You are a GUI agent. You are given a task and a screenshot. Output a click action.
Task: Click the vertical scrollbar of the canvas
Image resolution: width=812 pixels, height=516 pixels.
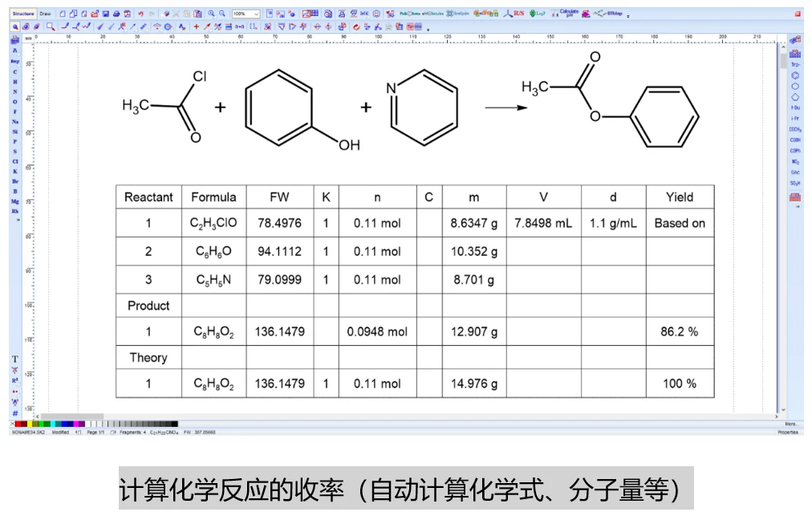coord(783,228)
